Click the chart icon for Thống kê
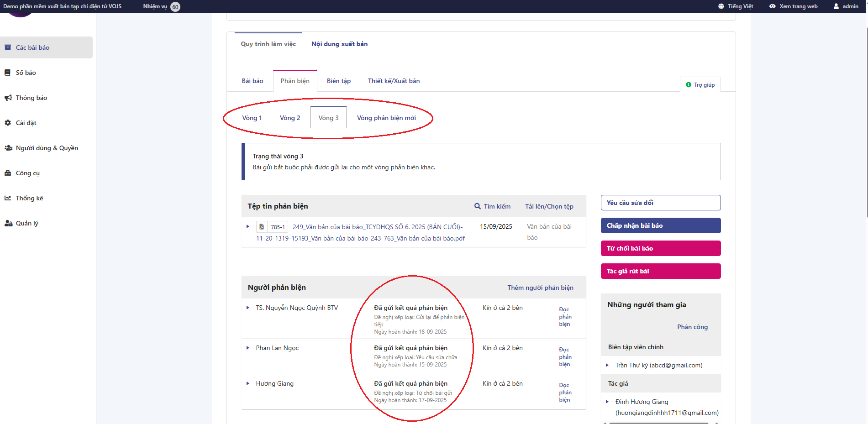Image resolution: width=868 pixels, height=424 pixels. coord(8,198)
